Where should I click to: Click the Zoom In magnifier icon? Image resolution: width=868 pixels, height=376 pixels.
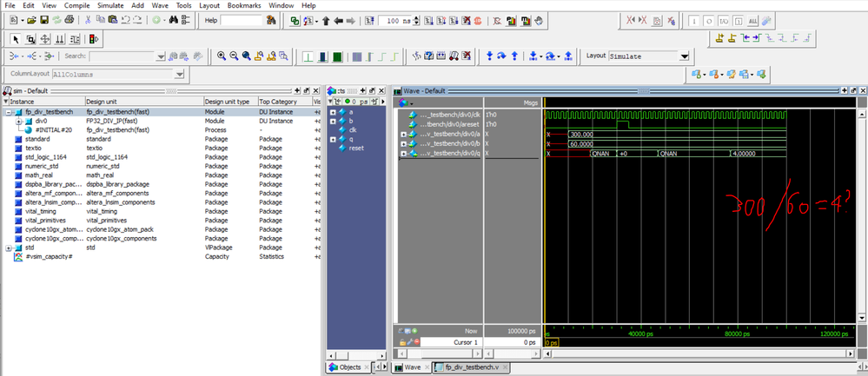pyautogui.click(x=222, y=56)
